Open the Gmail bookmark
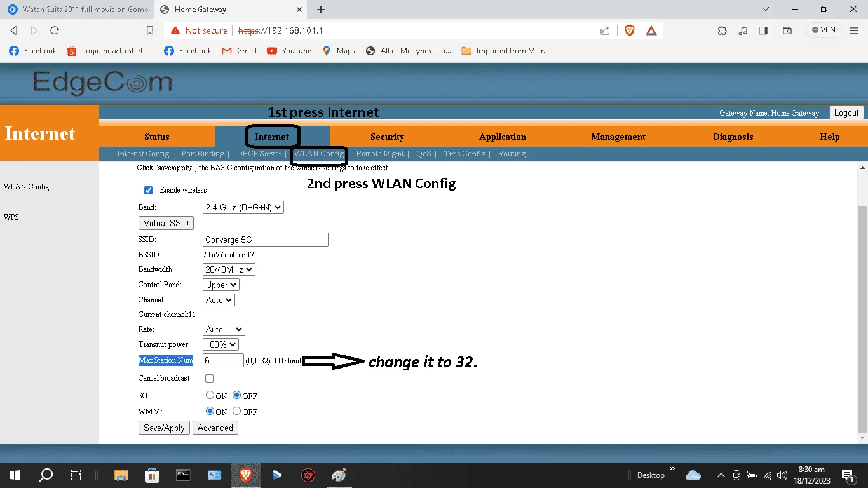The width and height of the screenshot is (868, 488). point(239,51)
